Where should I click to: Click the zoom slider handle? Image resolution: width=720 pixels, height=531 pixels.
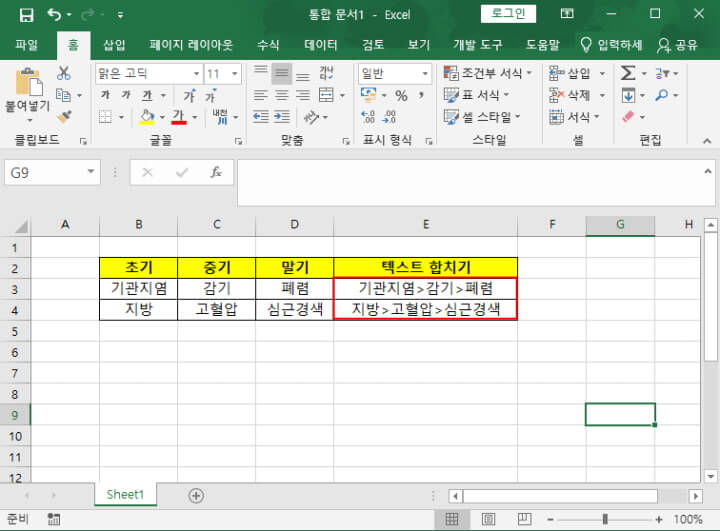tap(605, 520)
